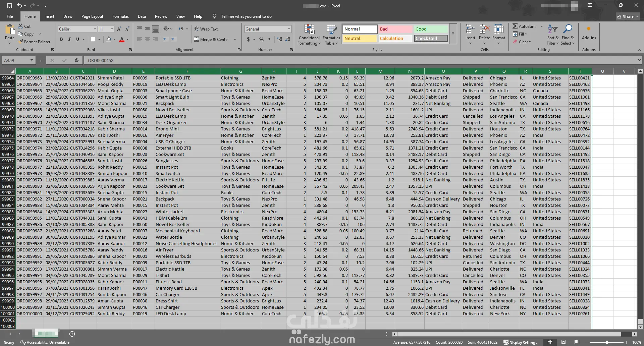
Task: Align text to the left
Action: [x=140, y=39]
